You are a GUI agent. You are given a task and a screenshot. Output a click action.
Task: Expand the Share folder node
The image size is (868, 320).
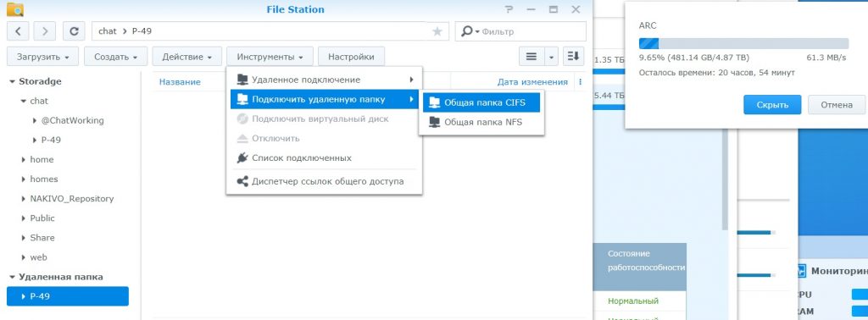(x=23, y=238)
